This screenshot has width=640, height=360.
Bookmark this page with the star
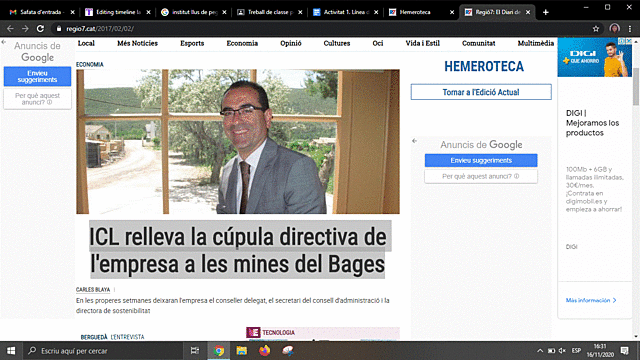click(596, 29)
